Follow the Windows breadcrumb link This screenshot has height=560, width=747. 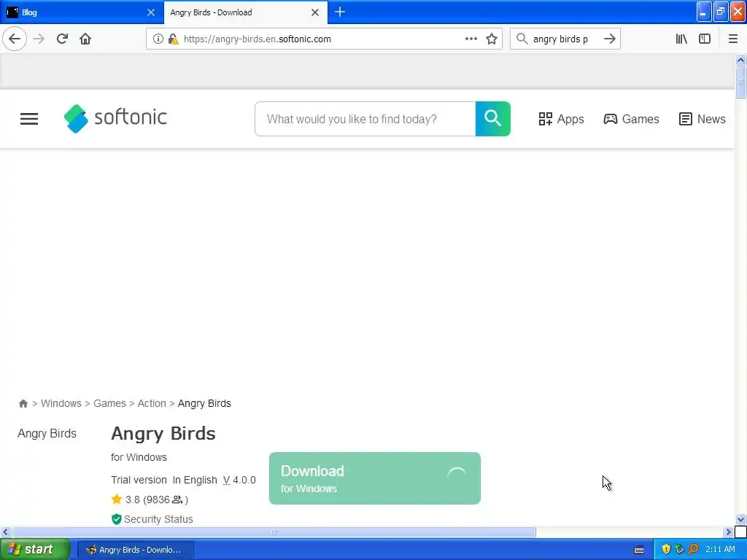coord(61,403)
